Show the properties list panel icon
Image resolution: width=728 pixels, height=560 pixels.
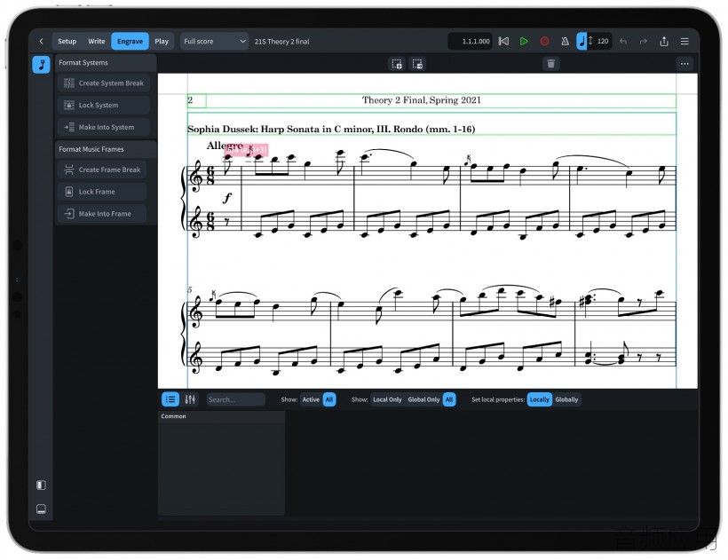click(170, 399)
